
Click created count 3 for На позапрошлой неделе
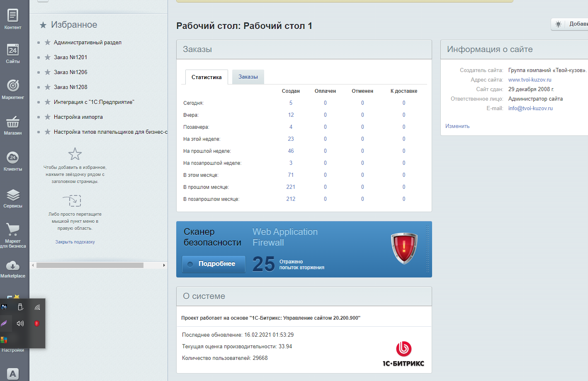pos(291,163)
